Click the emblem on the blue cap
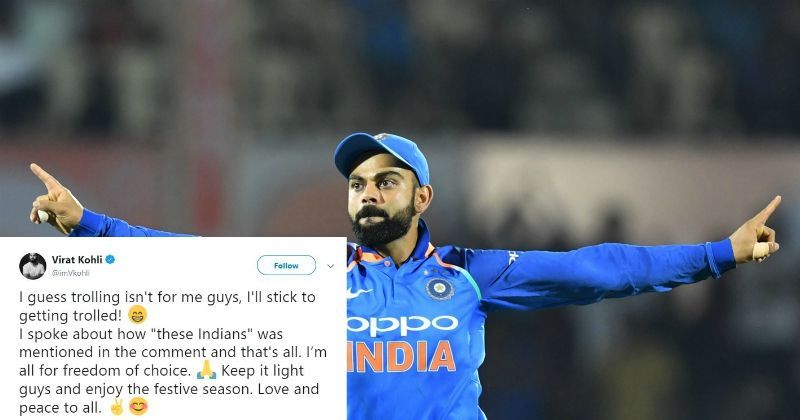Viewport: 800px width, 420px height. pyautogui.click(x=381, y=136)
